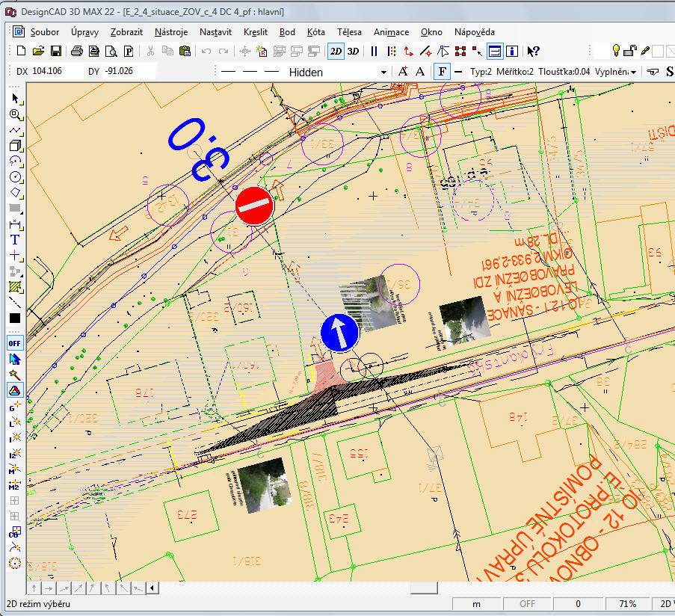Click the up-arrow direction button below the canvas
Image resolution: width=675 pixels, height=616 pixels.
(x=34, y=588)
